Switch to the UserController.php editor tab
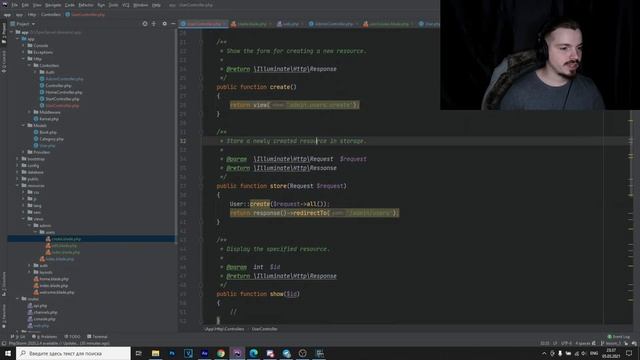Viewport: 640px width, 360px height. click(x=203, y=24)
